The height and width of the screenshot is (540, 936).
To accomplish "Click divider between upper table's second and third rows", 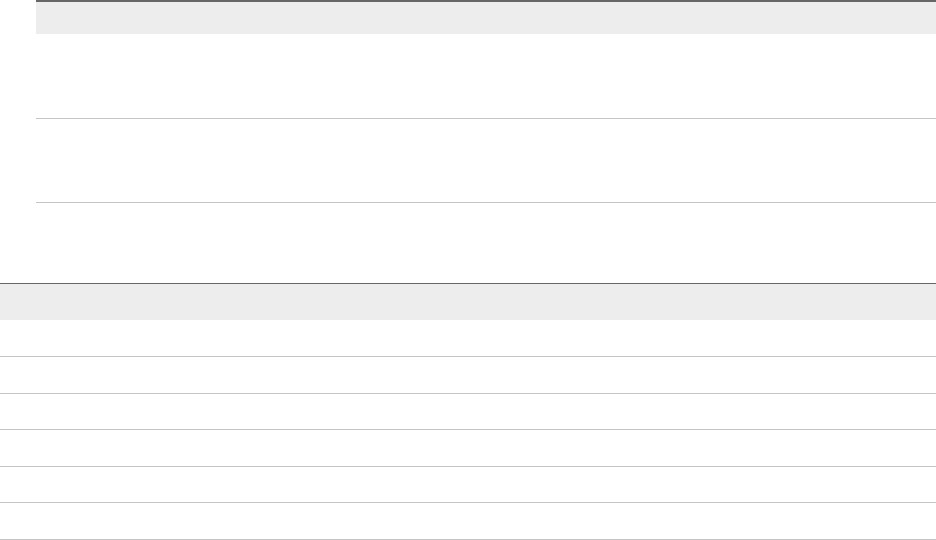I will click(x=479, y=203).
